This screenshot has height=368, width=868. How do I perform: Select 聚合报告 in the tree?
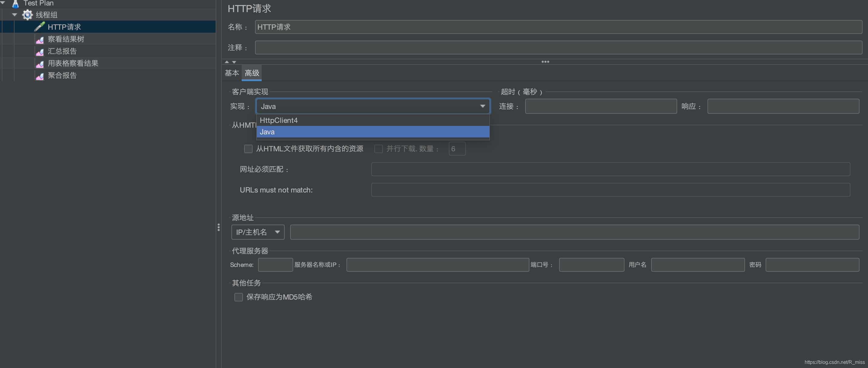click(x=62, y=75)
